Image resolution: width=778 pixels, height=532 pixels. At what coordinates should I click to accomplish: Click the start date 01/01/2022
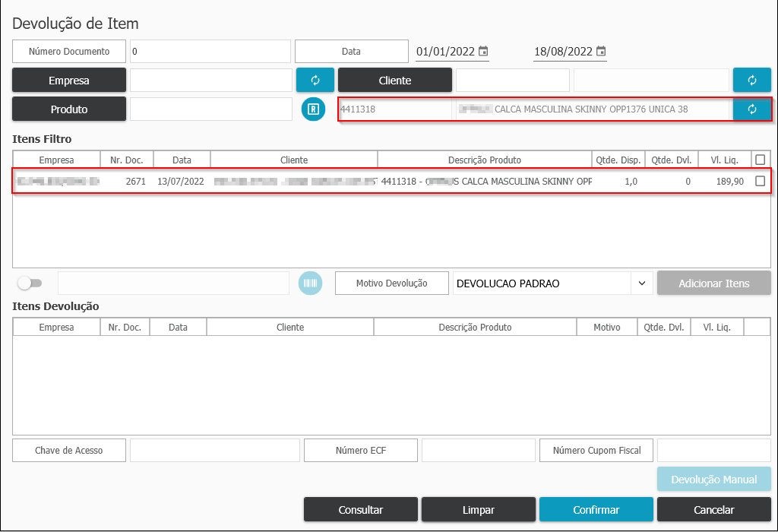(445, 51)
